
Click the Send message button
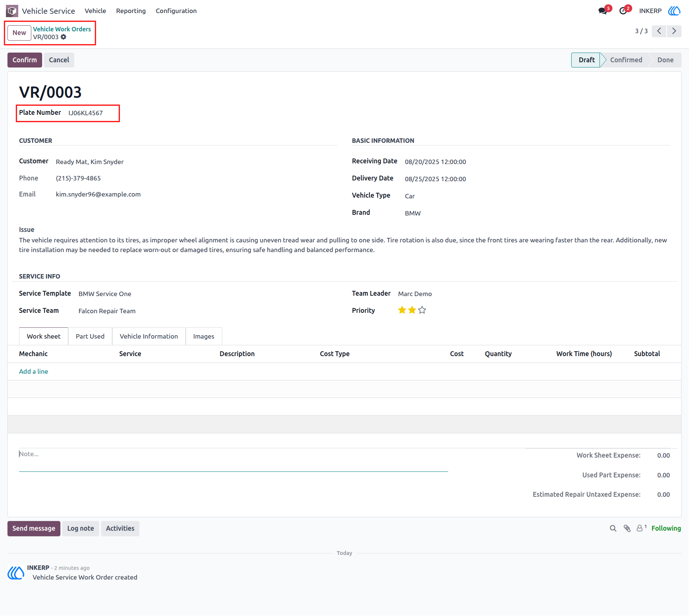pyautogui.click(x=34, y=528)
